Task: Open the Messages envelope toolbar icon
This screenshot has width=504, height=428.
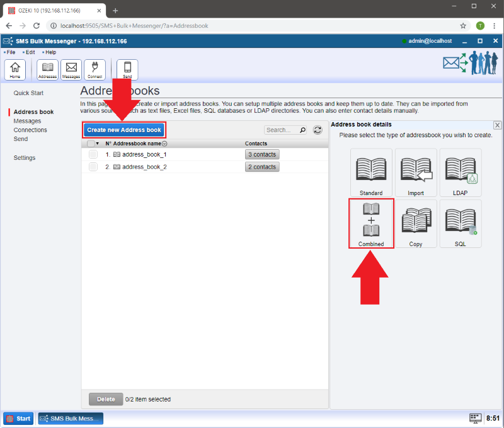Action: (x=71, y=69)
